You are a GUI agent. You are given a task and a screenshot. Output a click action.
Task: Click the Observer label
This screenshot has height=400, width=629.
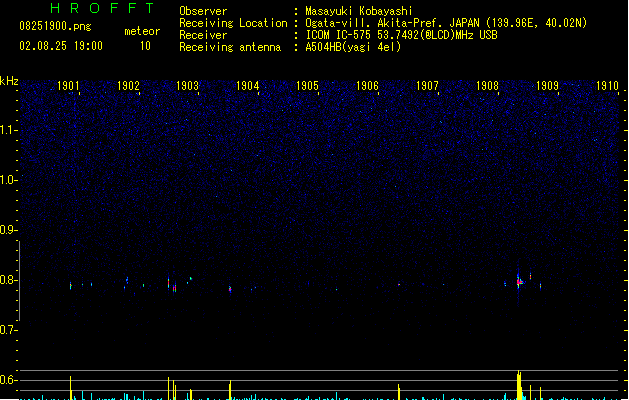(203, 11)
